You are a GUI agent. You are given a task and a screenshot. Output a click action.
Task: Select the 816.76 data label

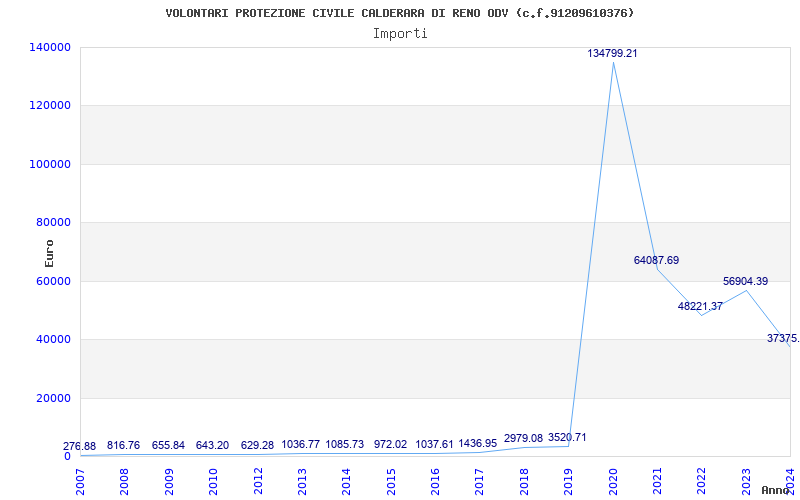[123, 445]
